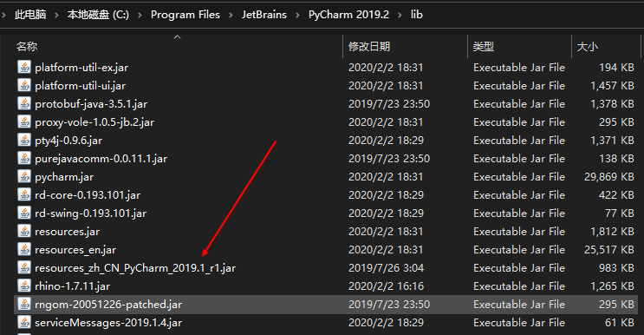This screenshot has width=644, height=335.
Task: Select the file rd-core-0.193.101.jar
Action: 88,194
